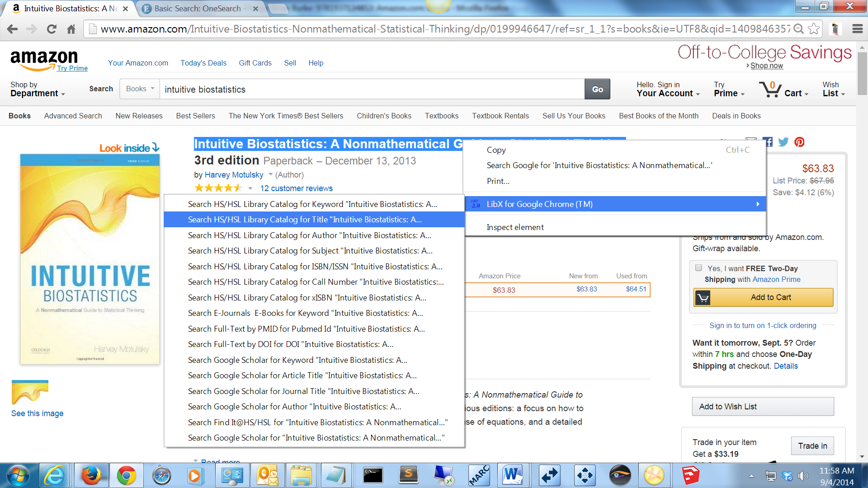The height and width of the screenshot is (488, 868).
Task: Open SketchUp icon in taskbar
Action: coord(690,475)
